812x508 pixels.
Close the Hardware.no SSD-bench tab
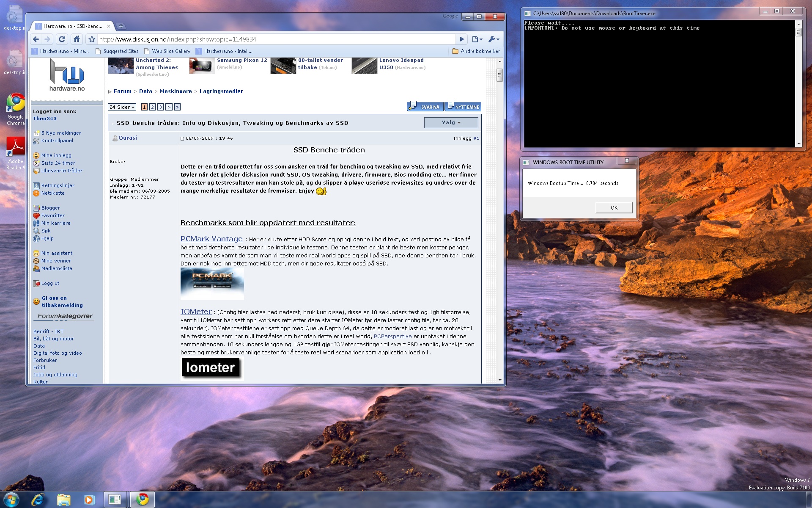point(108,26)
